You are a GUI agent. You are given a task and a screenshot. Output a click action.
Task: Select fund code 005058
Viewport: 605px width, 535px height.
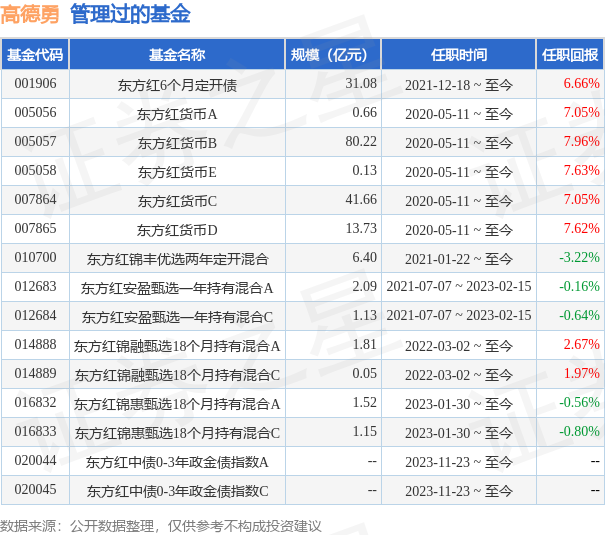pos(35,170)
